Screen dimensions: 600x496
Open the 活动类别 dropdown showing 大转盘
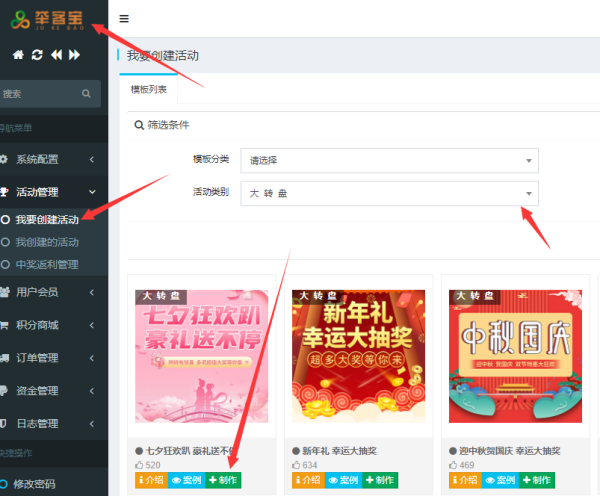tap(389, 193)
